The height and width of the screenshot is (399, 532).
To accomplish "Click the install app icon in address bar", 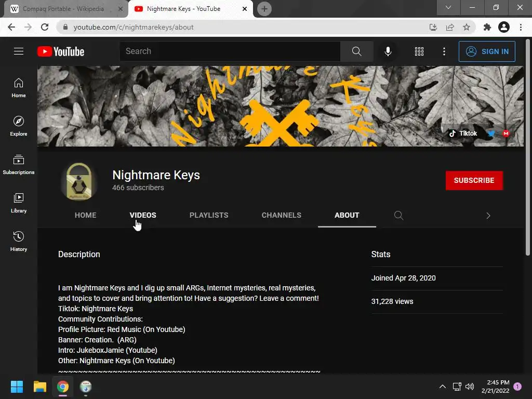I will (x=433, y=27).
